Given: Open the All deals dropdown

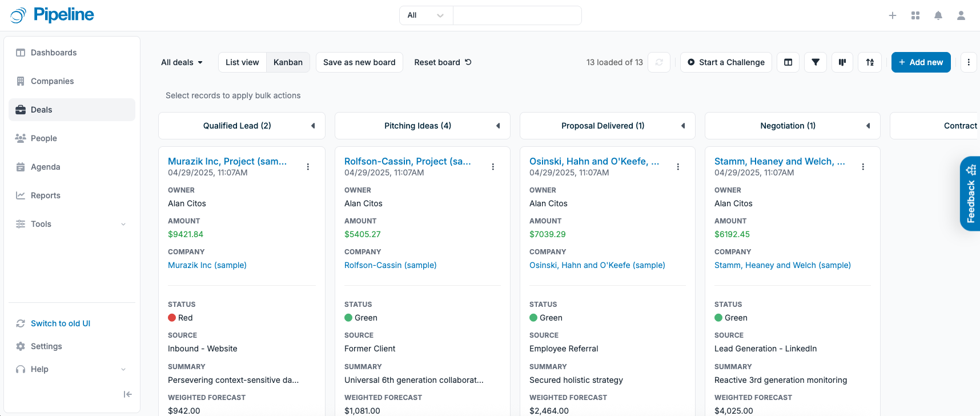Looking at the screenshot, I should click(x=182, y=62).
